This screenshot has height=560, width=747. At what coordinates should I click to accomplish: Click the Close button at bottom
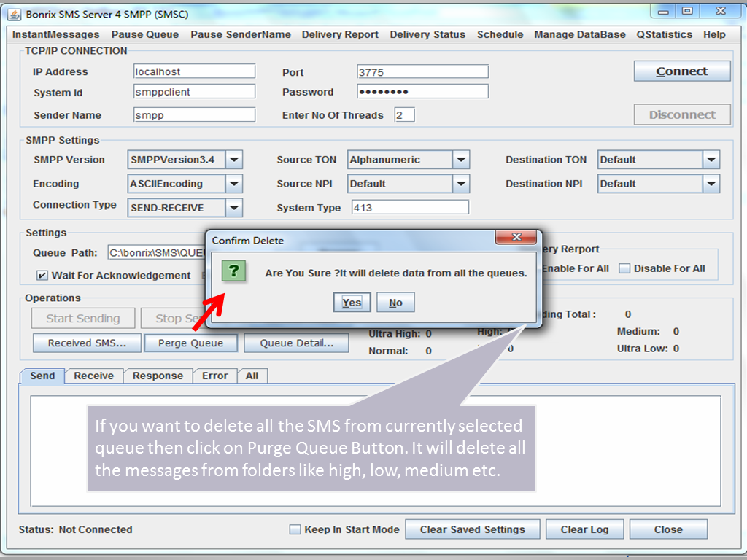point(668,529)
